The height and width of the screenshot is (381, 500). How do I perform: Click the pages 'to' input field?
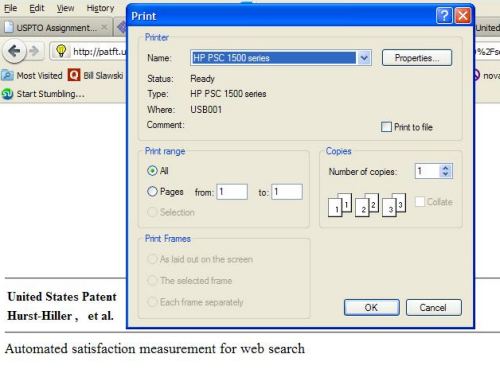287,192
